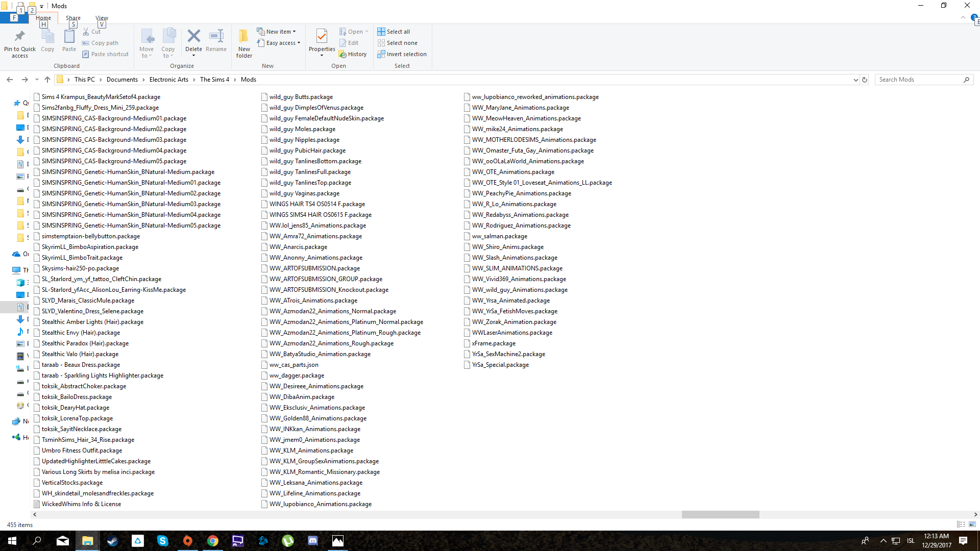The image size is (980, 551).
Task: Click the scroll right arrow of file list
Action: [x=975, y=515]
